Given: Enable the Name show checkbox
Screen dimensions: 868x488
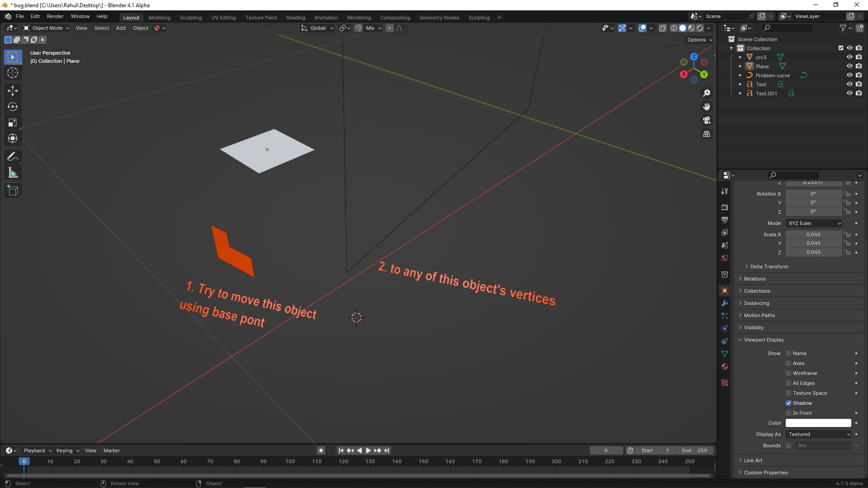Looking at the screenshot, I should [x=788, y=353].
